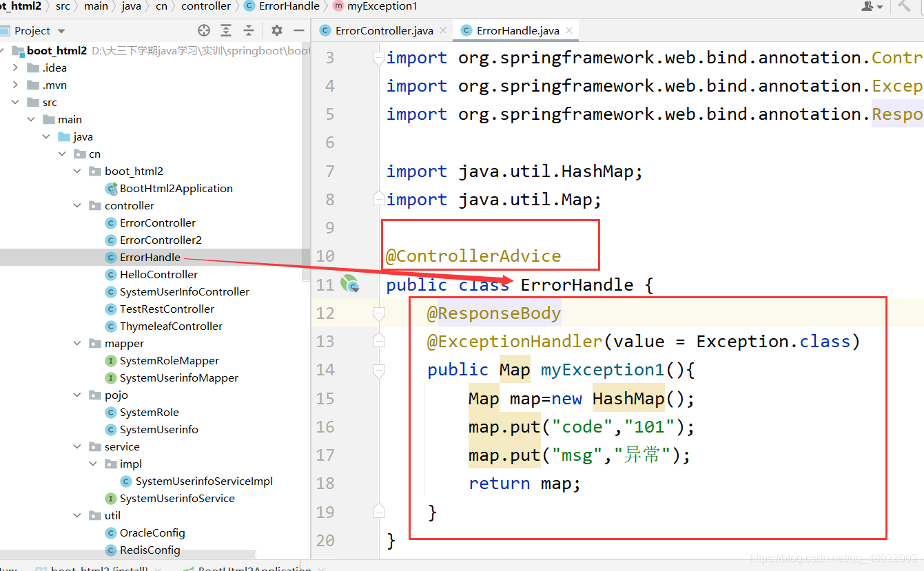Click breadcrumb src in navigation bar
This screenshot has width=924, height=571.
63,6
